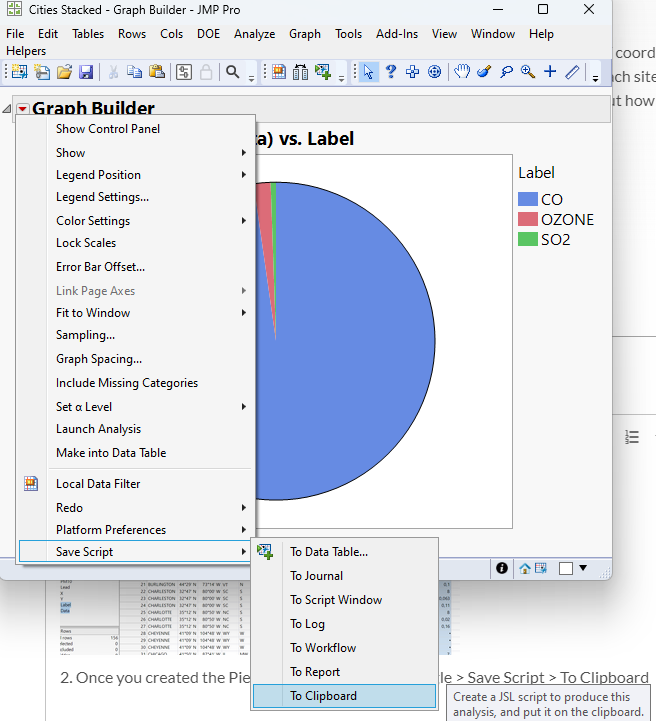The width and height of the screenshot is (656, 721).
Task: Click the red OZONE legend color swatch
Action: 528,219
